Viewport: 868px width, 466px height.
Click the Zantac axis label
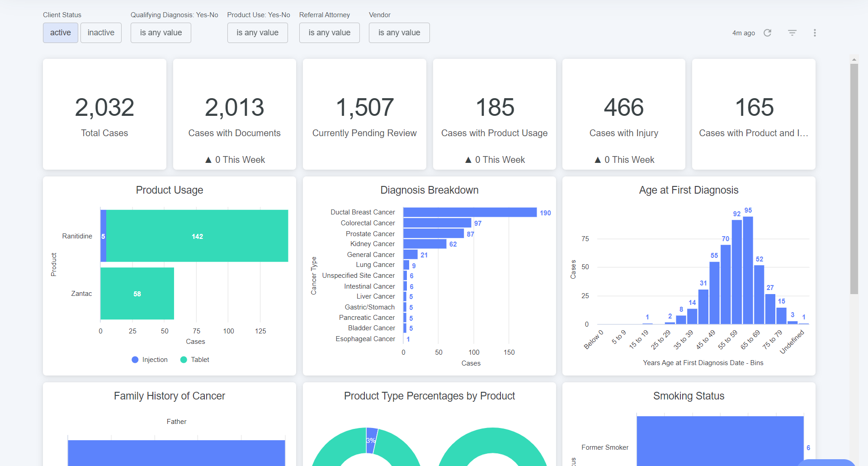pos(81,294)
